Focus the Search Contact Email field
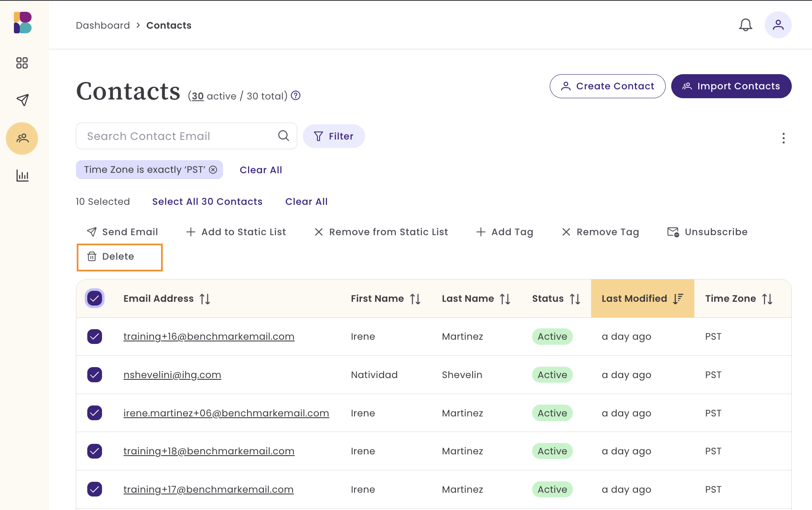The image size is (812, 510). click(177, 136)
